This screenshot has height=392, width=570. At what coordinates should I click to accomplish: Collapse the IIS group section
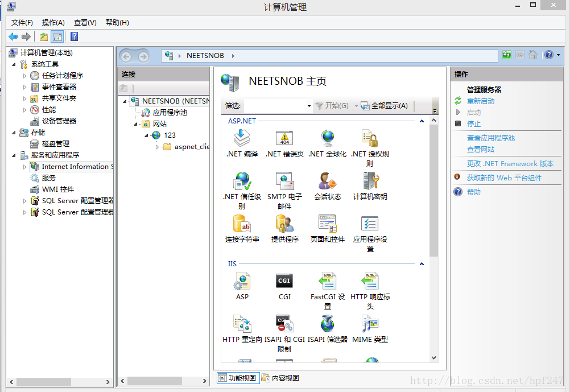pos(422,264)
